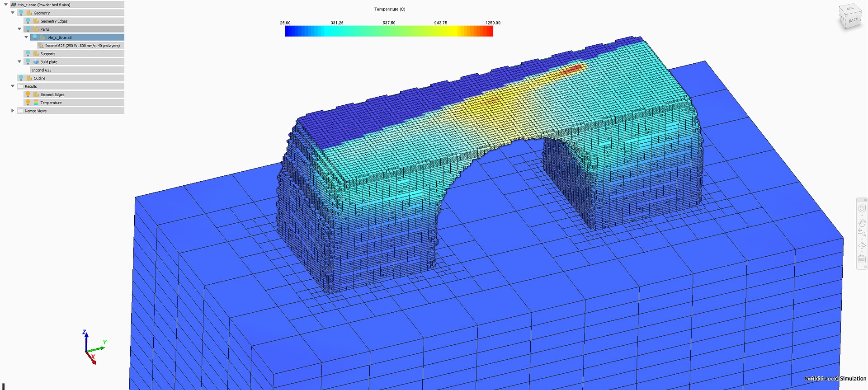The image size is (868, 390).
Task: Hide Supports using its light bulb
Action: click(28, 54)
